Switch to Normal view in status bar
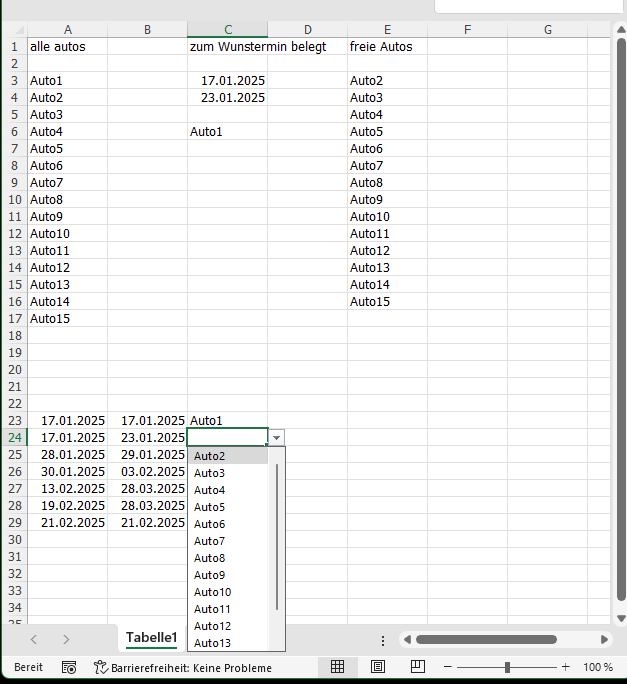Viewport: 627px width, 684px height. tap(337, 667)
